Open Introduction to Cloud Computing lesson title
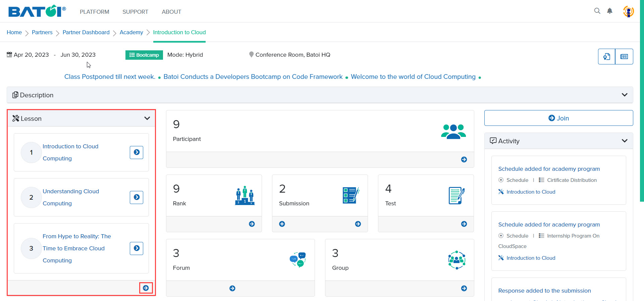This screenshot has width=644, height=301. [70, 152]
